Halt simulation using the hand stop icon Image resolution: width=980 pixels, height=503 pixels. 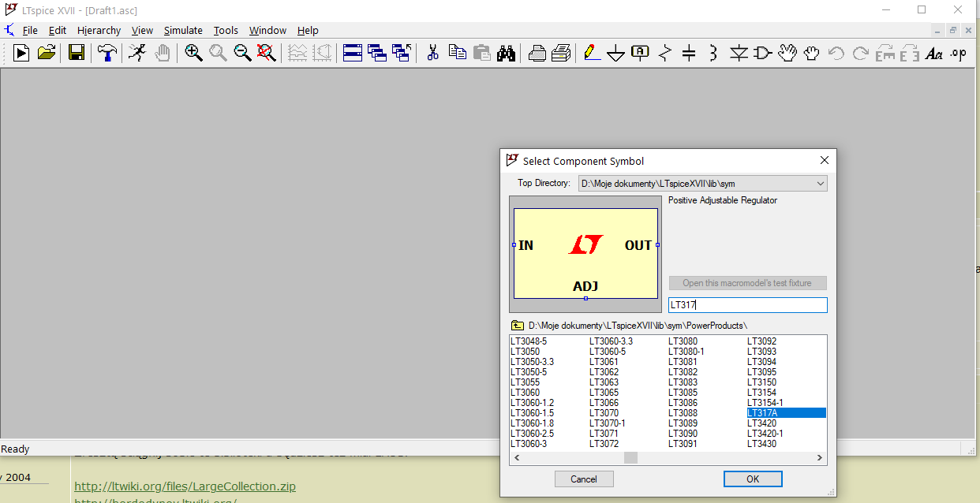click(x=162, y=53)
